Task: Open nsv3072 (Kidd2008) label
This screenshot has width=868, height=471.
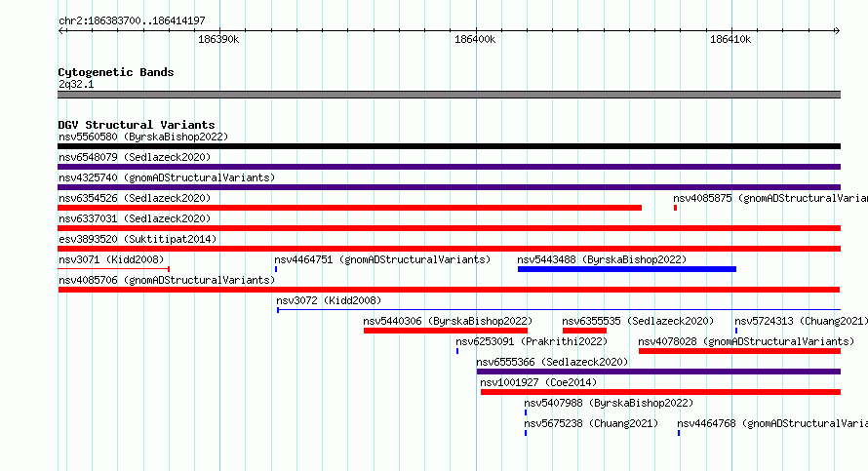Action: [329, 300]
